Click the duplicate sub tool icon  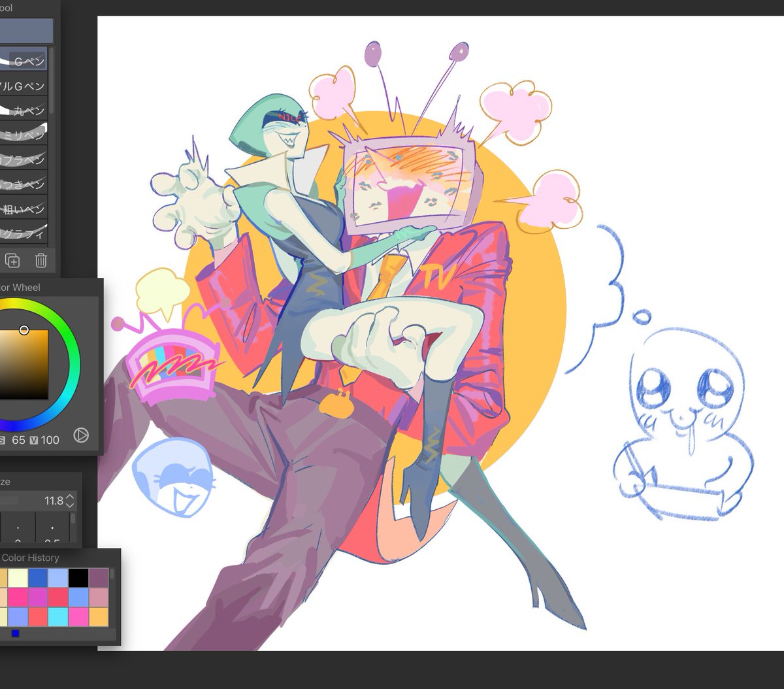(12, 260)
